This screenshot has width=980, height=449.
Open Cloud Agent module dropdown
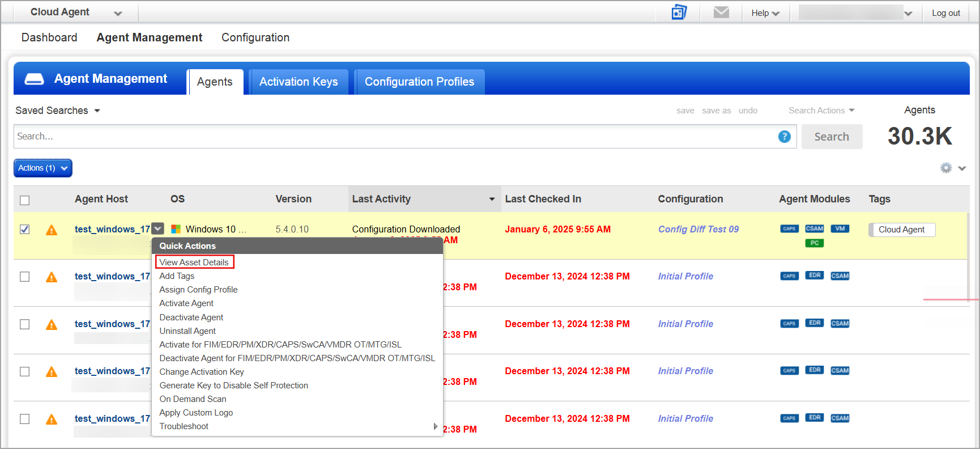pos(76,12)
